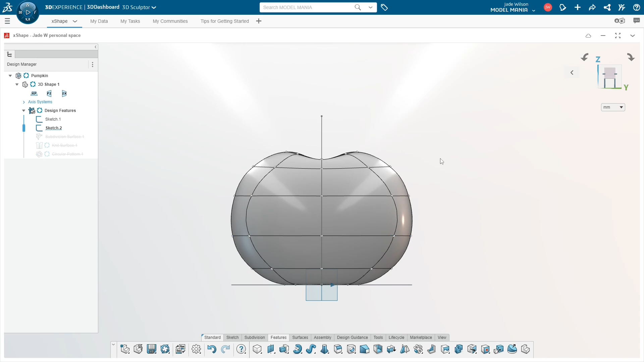Open the Surfaces toolbar tab

pyautogui.click(x=300, y=338)
